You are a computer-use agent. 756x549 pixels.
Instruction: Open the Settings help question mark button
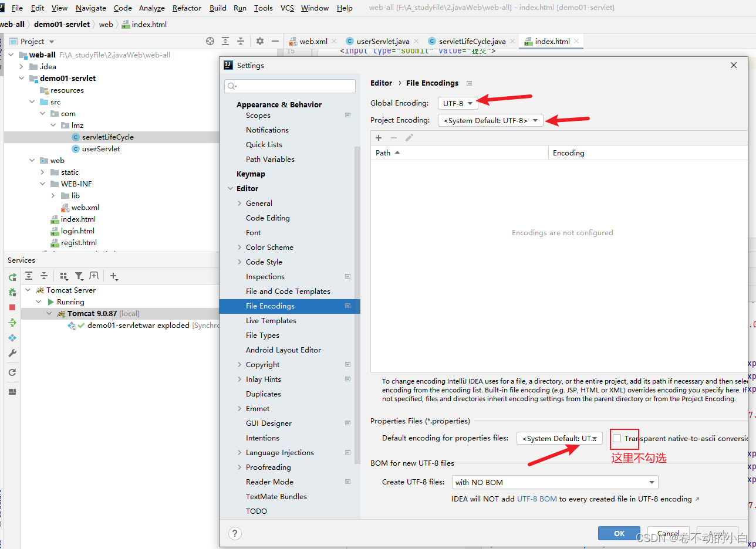coord(235,533)
